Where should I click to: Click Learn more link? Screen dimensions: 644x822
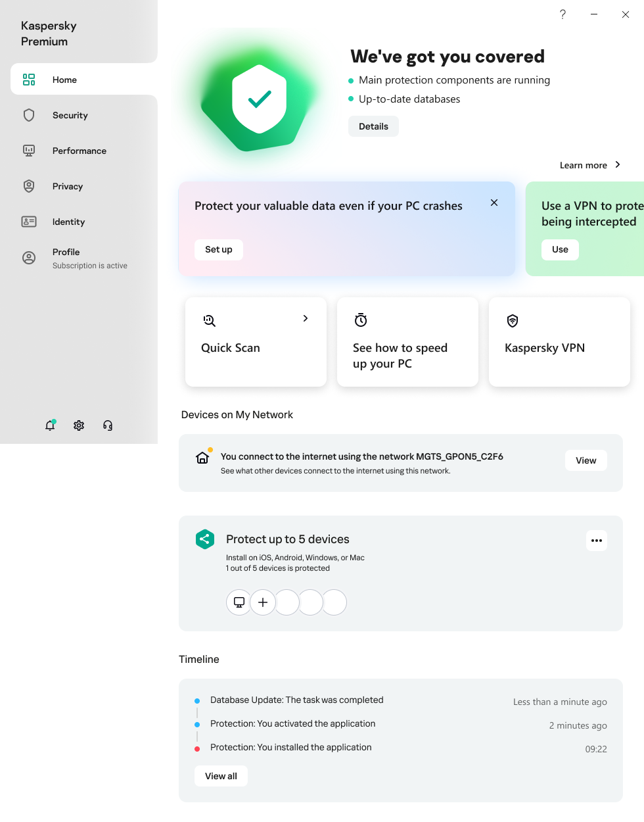pos(584,165)
